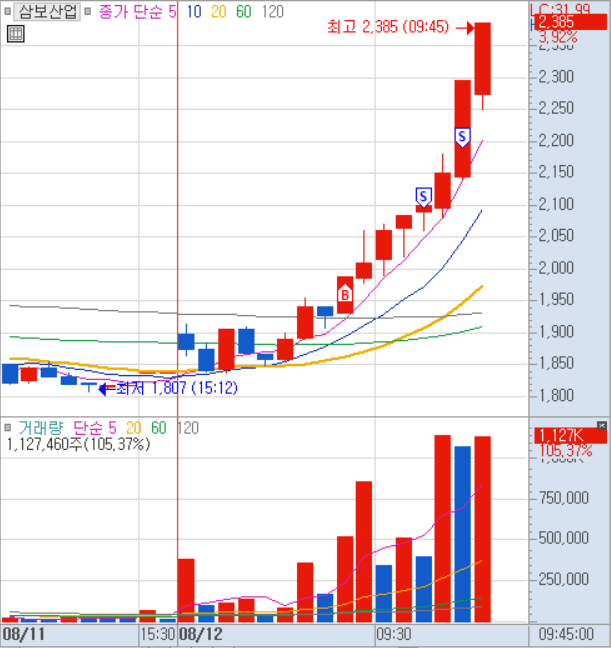Click the small square beside 거래량
This screenshot has height=648, width=611.
click(x=9, y=427)
